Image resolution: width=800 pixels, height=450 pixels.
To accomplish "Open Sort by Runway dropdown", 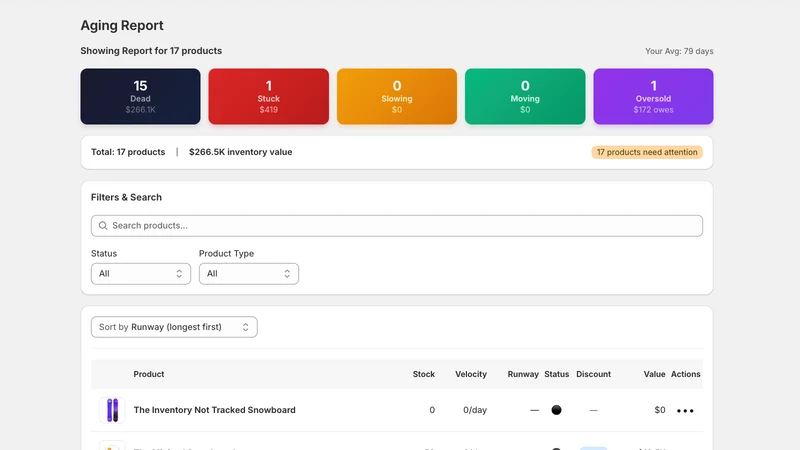I will click(x=174, y=327).
